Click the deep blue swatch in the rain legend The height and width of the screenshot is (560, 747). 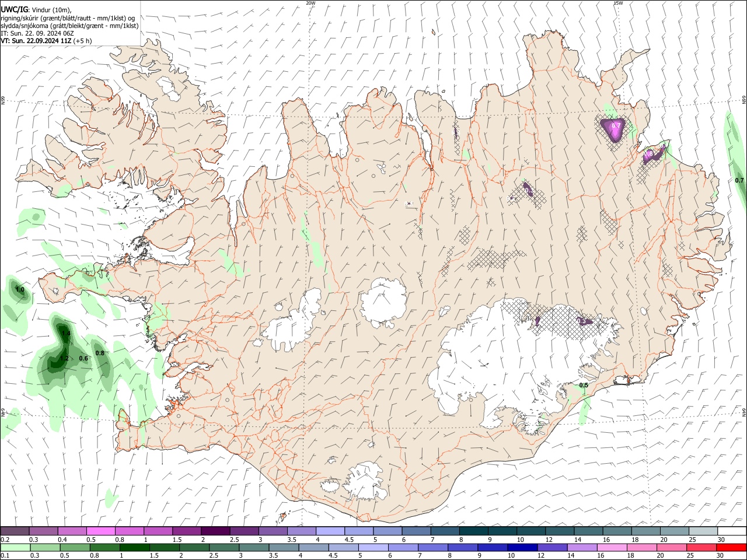[x=522, y=548]
